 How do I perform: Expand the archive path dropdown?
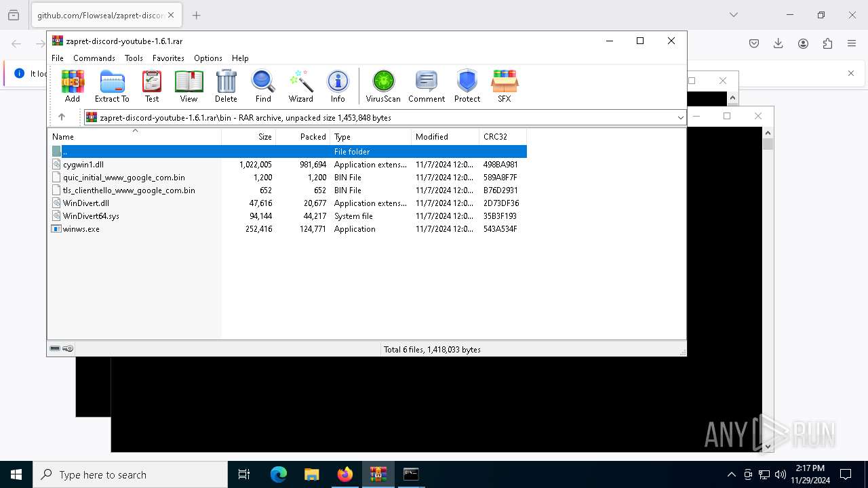[680, 118]
